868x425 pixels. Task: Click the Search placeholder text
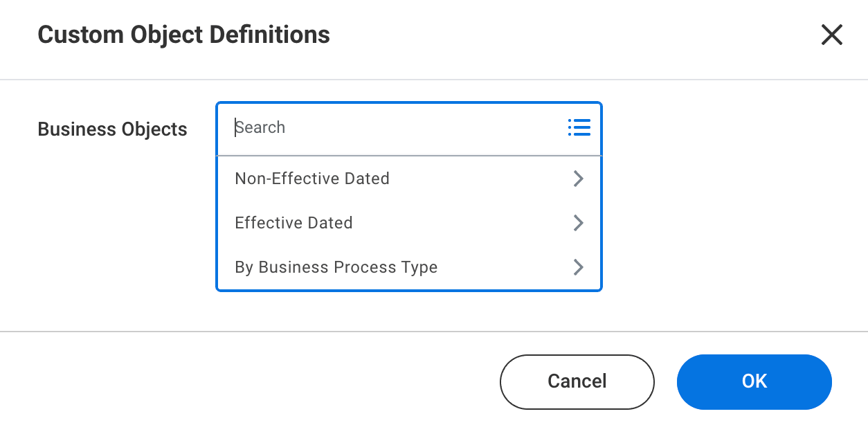[x=260, y=127]
